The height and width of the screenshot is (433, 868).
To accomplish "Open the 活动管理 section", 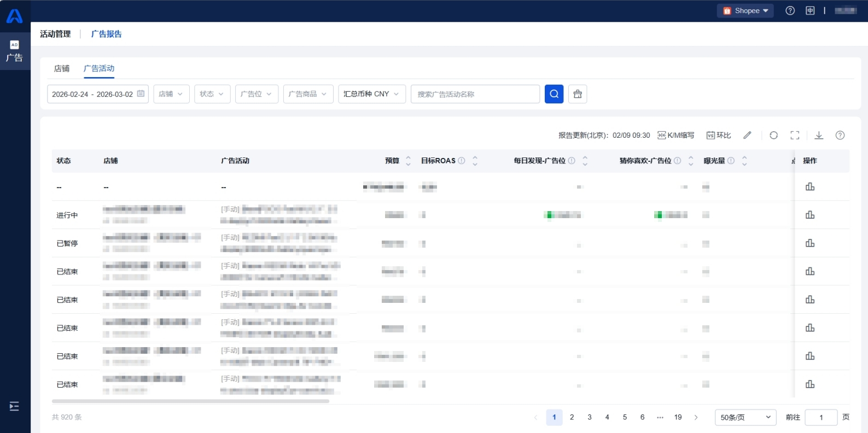I will 55,34.
